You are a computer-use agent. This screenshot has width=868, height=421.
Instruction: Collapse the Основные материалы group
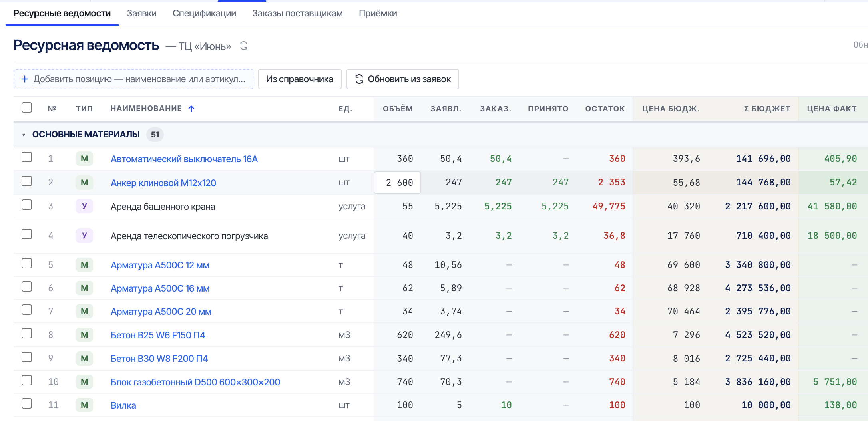pyautogui.click(x=24, y=135)
